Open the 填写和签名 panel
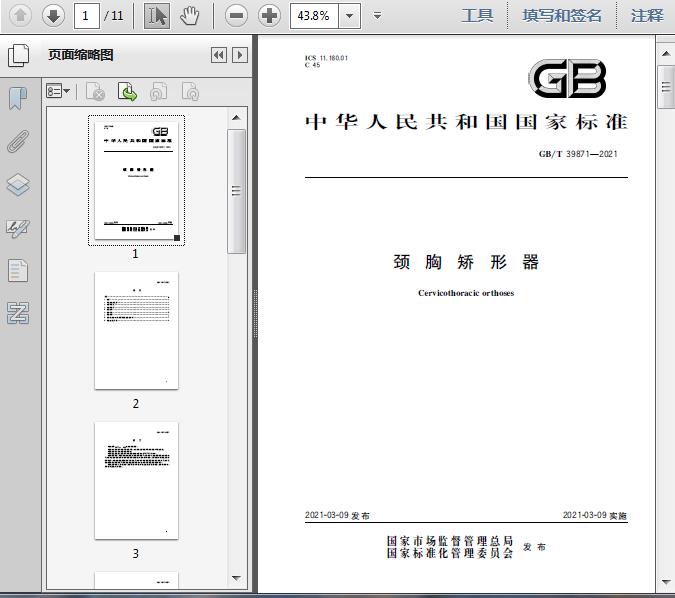The width and height of the screenshot is (675, 598). click(x=562, y=16)
